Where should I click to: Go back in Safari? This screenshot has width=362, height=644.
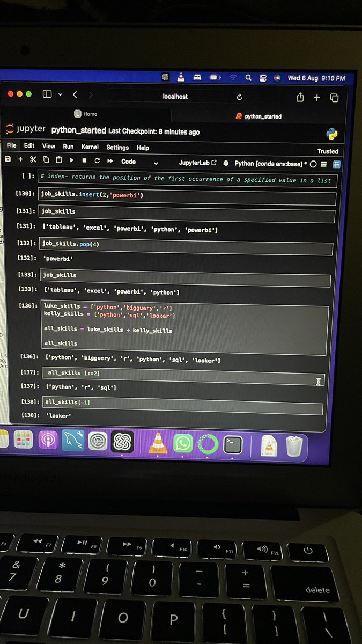(75, 95)
